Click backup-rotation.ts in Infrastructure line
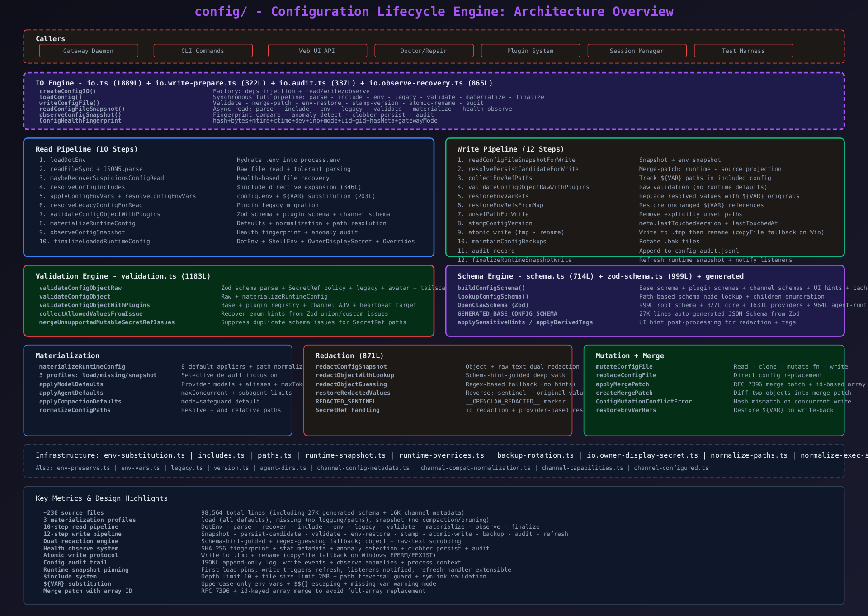This screenshot has height=616, width=868. click(535, 455)
